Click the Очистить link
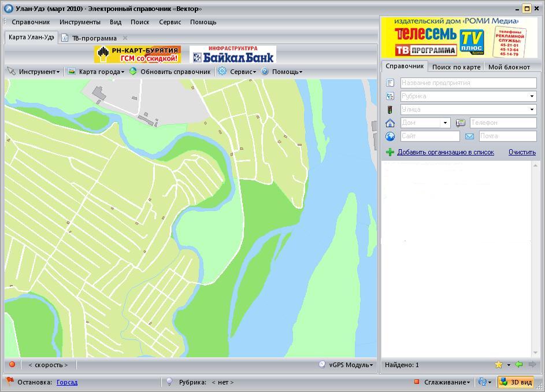The height and width of the screenshot is (392, 545). (x=522, y=152)
